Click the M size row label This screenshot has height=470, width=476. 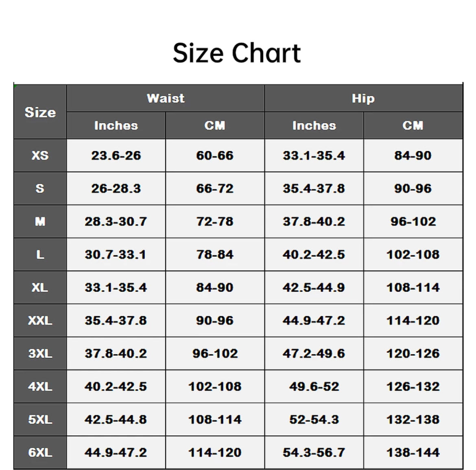click(40, 222)
